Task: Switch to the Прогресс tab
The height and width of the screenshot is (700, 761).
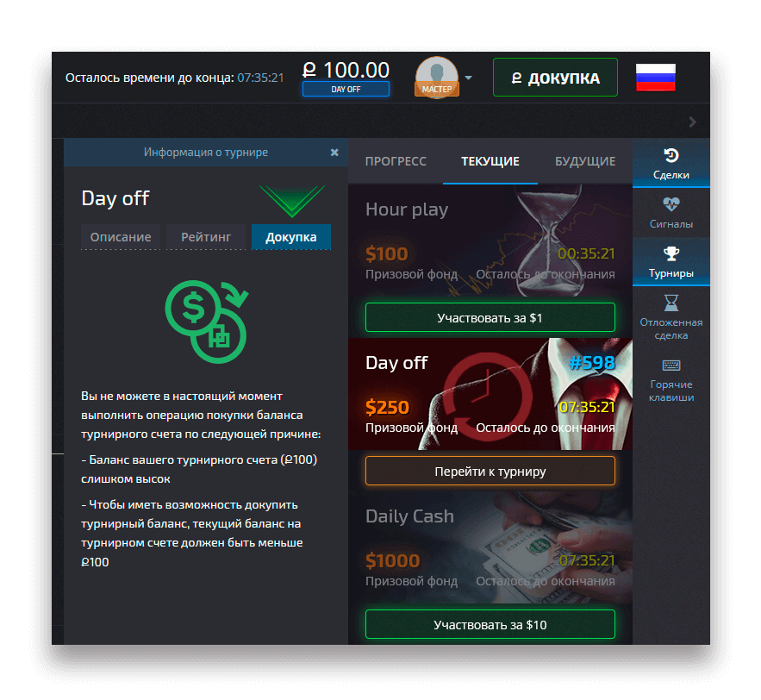Action: pos(396,161)
